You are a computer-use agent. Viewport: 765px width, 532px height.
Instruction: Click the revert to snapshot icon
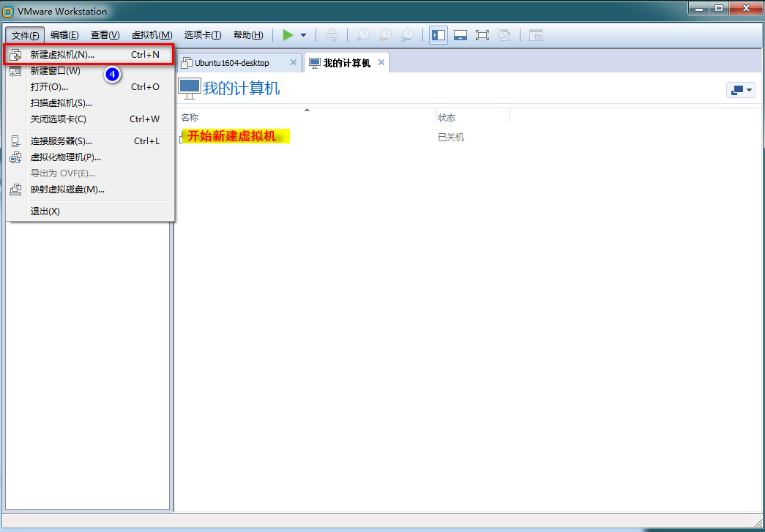pos(385,35)
